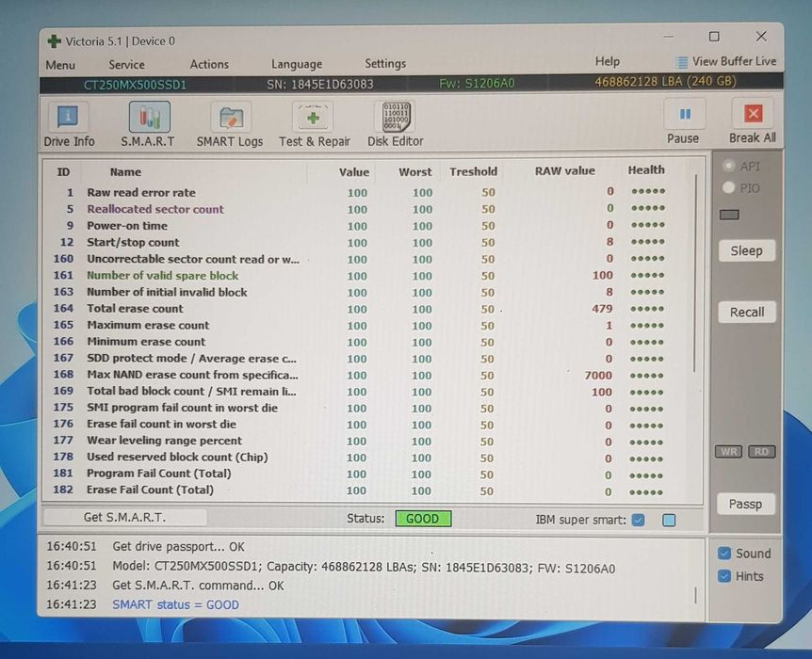Click the small gray indicator below PIO
This screenshot has width=812, height=659.
729,215
